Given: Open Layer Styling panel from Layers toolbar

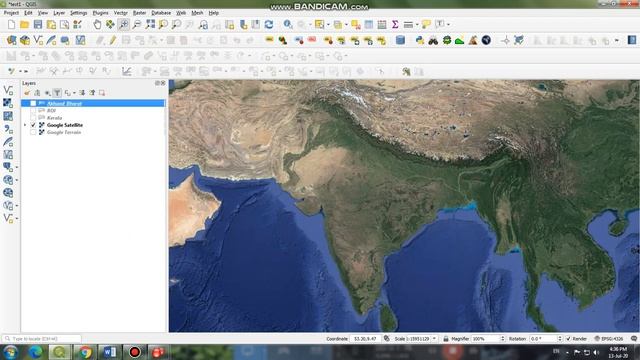Looking at the screenshot, I should pyautogui.click(x=27, y=93).
